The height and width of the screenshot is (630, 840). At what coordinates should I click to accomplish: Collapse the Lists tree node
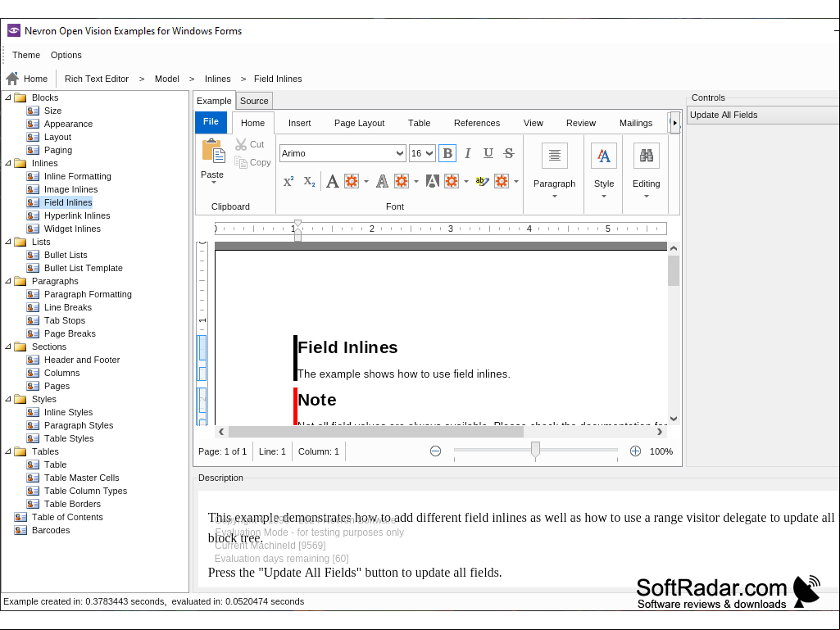8,242
